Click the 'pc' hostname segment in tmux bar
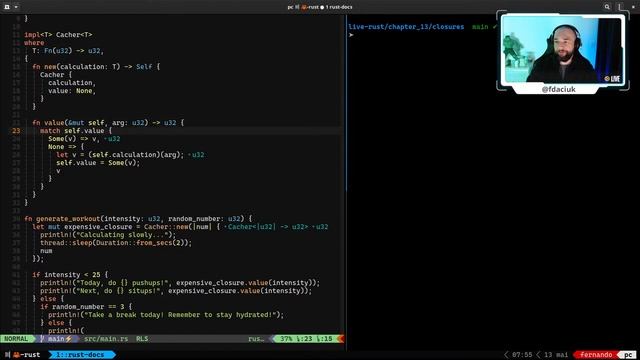Viewport: 640px width, 360px height. [x=628, y=355]
